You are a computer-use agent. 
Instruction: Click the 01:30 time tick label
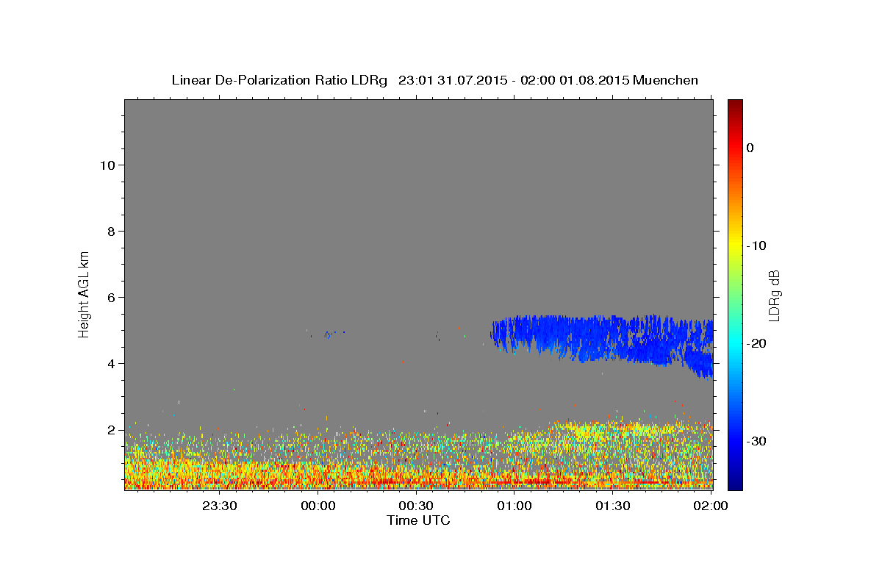point(612,506)
